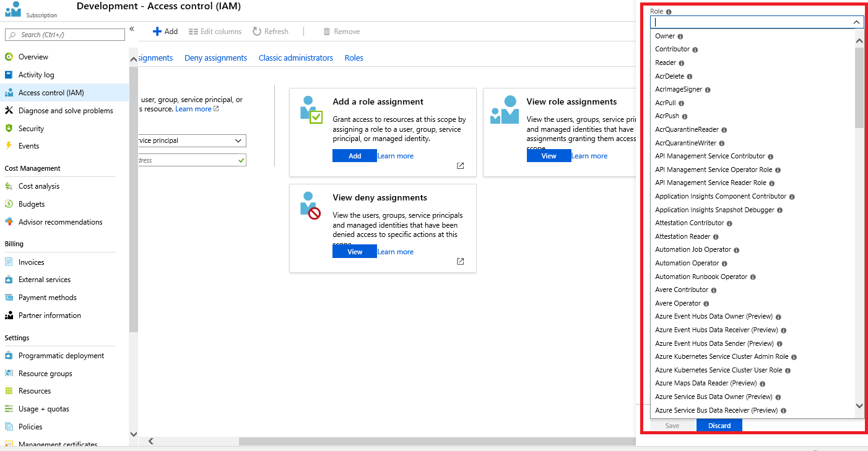Click the Overview sidebar icon

click(9, 57)
